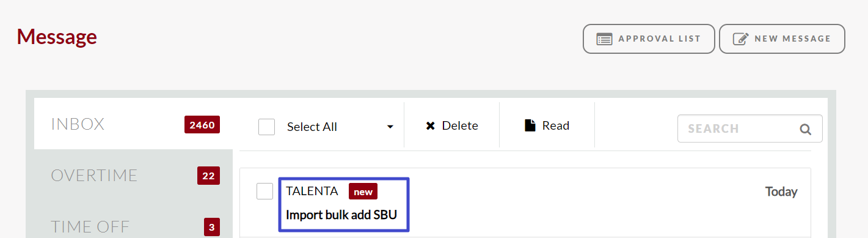Click the New Message pencil icon
Viewport: 868px width, 238px height.
tap(740, 39)
